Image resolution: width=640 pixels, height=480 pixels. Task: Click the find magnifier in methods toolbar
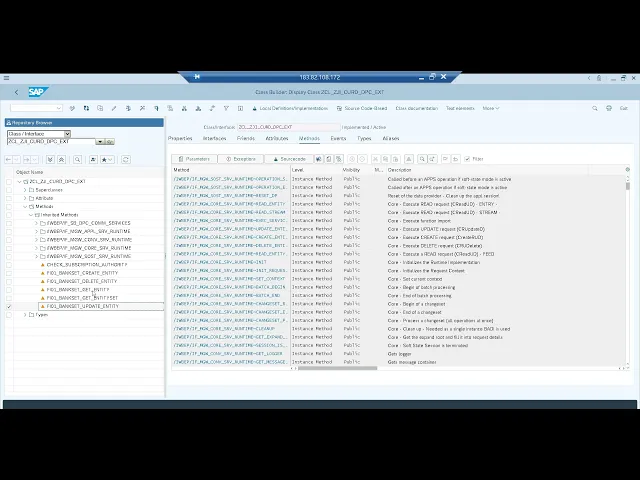point(422,159)
